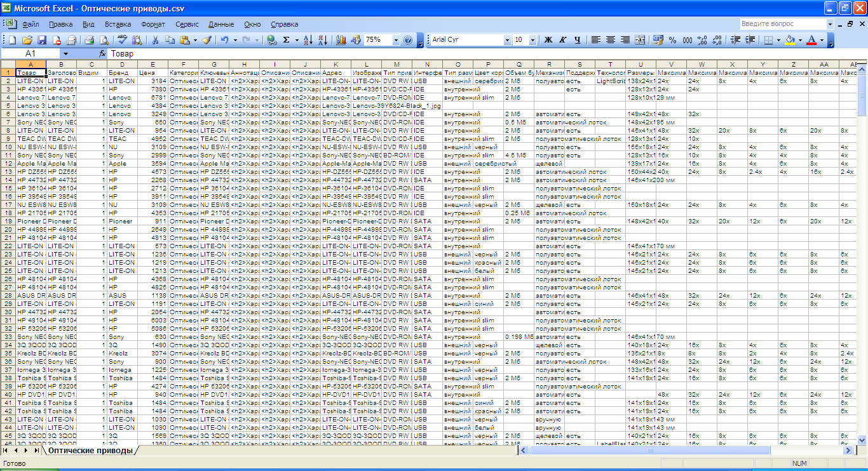The image size is (868, 471).
Task: Align text left
Action: coord(596,40)
